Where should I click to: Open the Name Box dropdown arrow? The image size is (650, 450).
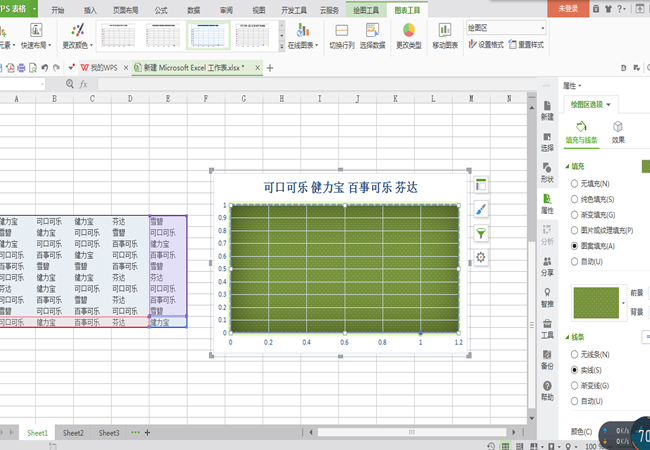tap(42, 84)
